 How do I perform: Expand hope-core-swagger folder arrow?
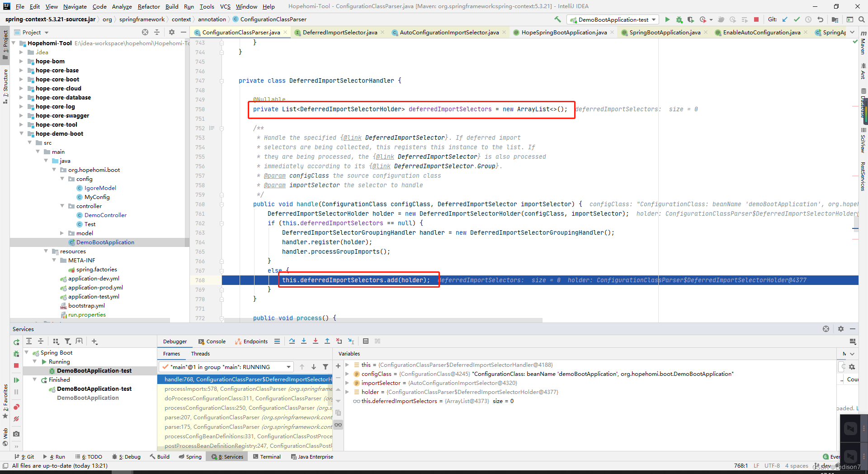tap(21, 115)
